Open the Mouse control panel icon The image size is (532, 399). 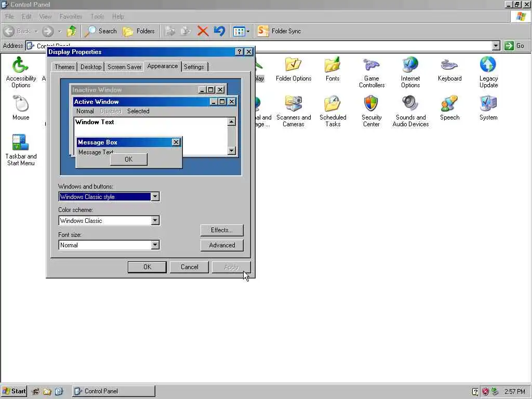pyautogui.click(x=21, y=108)
